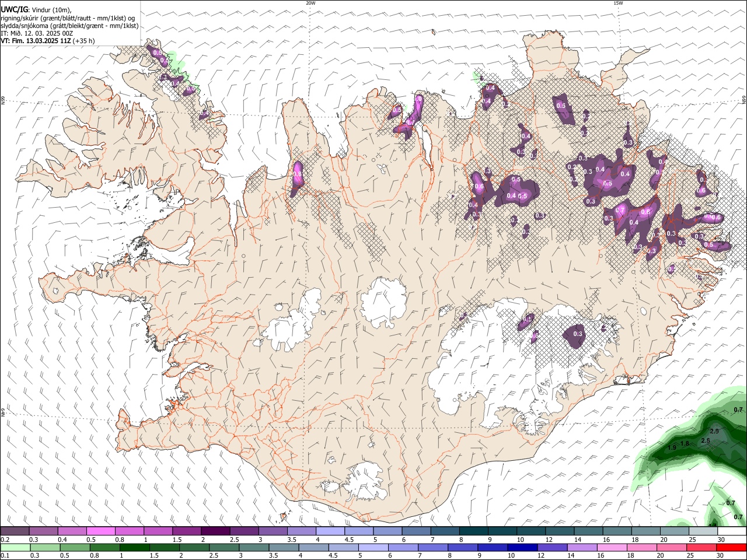
Task: Click the upper scale swatch starting at 6
Action: coord(416,531)
